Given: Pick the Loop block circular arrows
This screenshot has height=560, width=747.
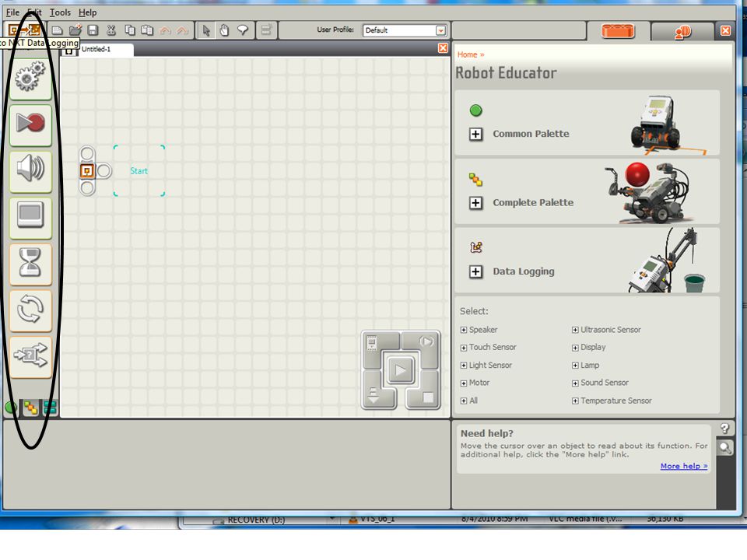Looking at the screenshot, I should pyautogui.click(x=30, y=310).
